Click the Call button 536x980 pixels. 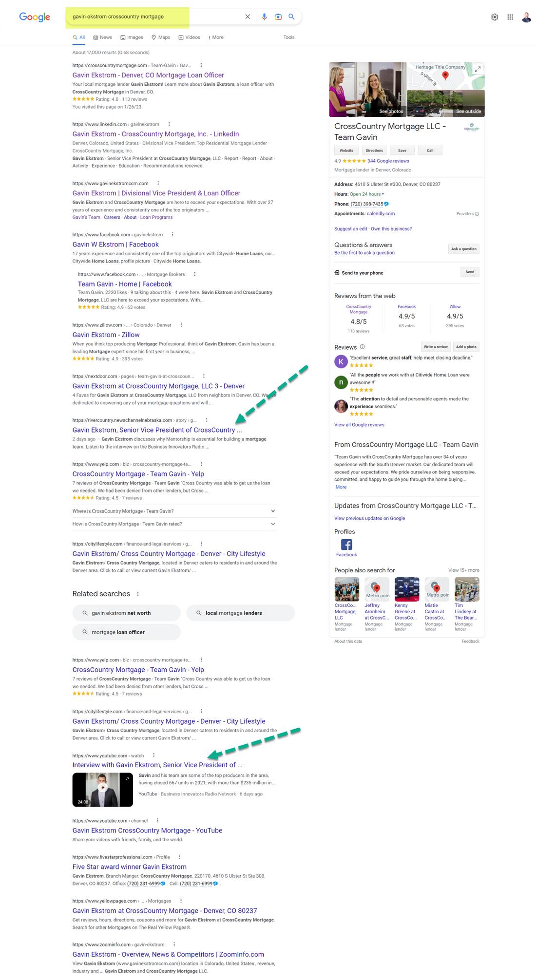coord(430,151)
